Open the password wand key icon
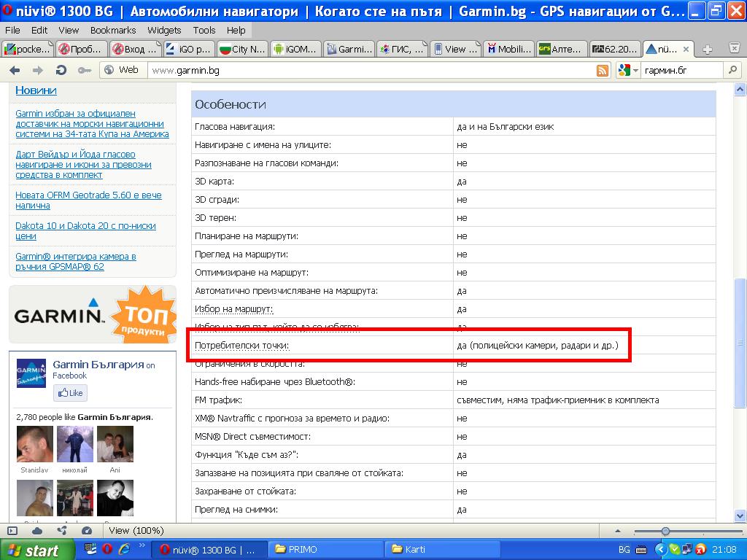Image resolution: width=747 pixels, height=560 pixels. tap(85, 70)
